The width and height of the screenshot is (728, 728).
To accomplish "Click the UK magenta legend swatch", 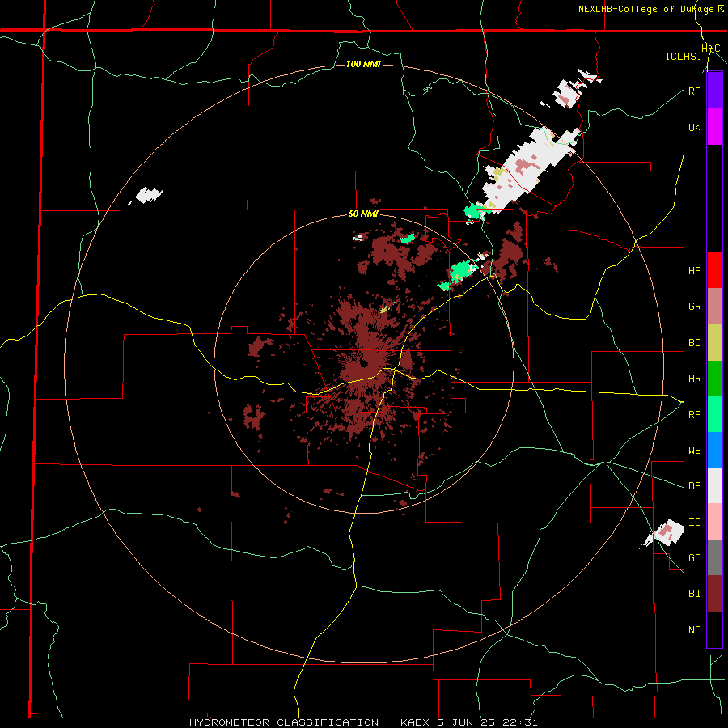I will click(x=714, y=127).
